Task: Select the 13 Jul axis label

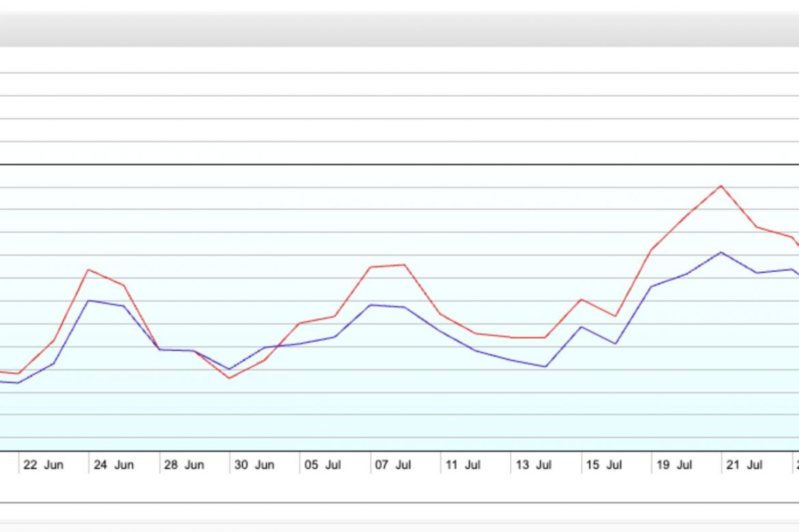Action: 533,465
